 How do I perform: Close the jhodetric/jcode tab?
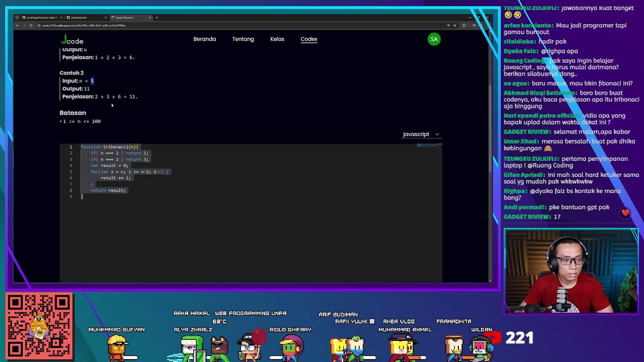coord(105,18)
